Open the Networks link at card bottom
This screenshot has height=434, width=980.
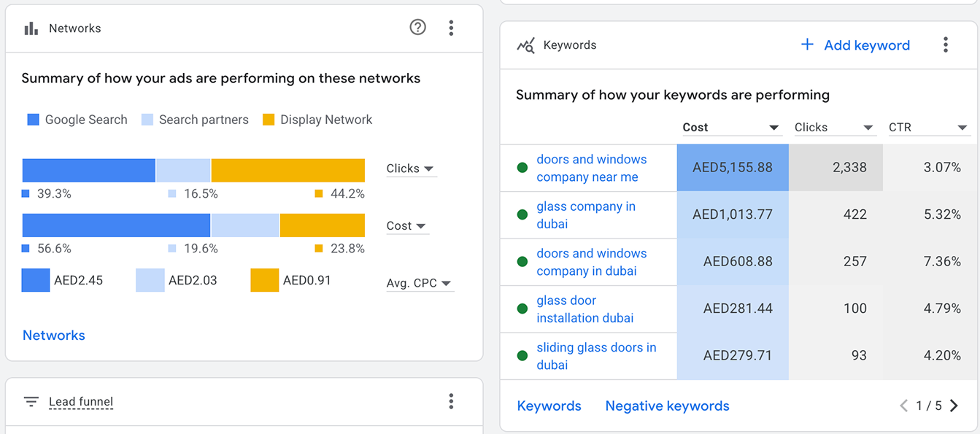tap(54, 336)
